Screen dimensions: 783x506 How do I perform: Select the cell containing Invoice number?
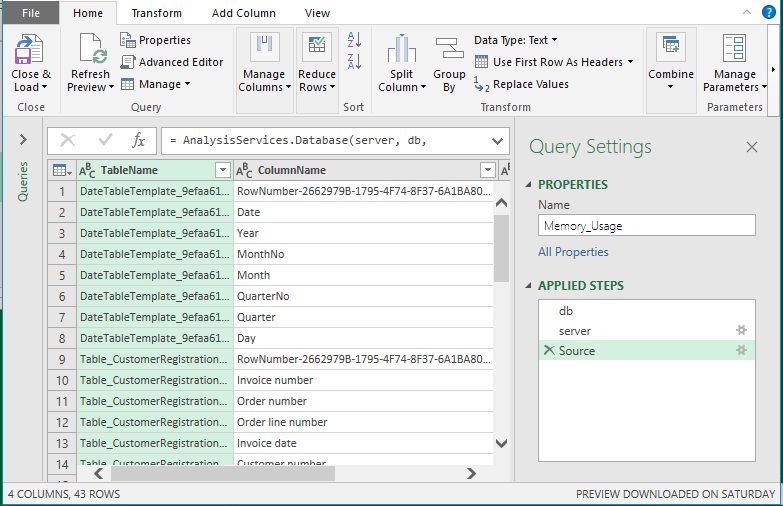click(364, 380)
